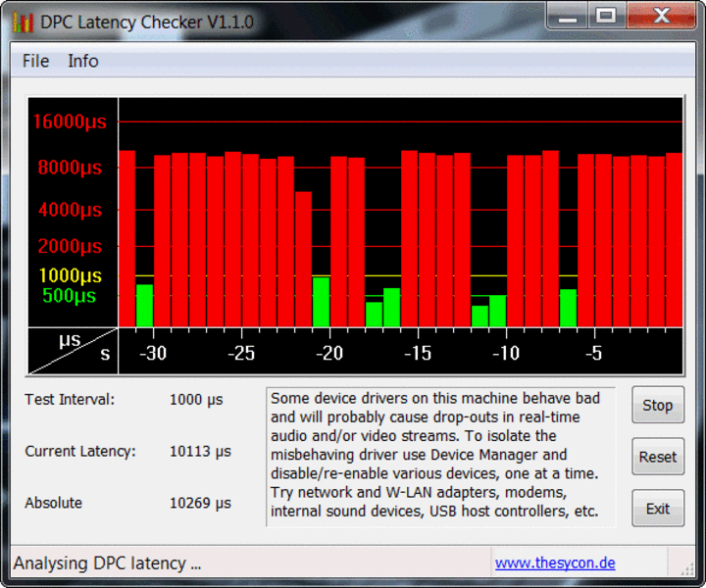Click the Current Latency label
Image resolution: width=706 pixels, height=588 pixels.
pyautogui.click(x=80, y=451)
